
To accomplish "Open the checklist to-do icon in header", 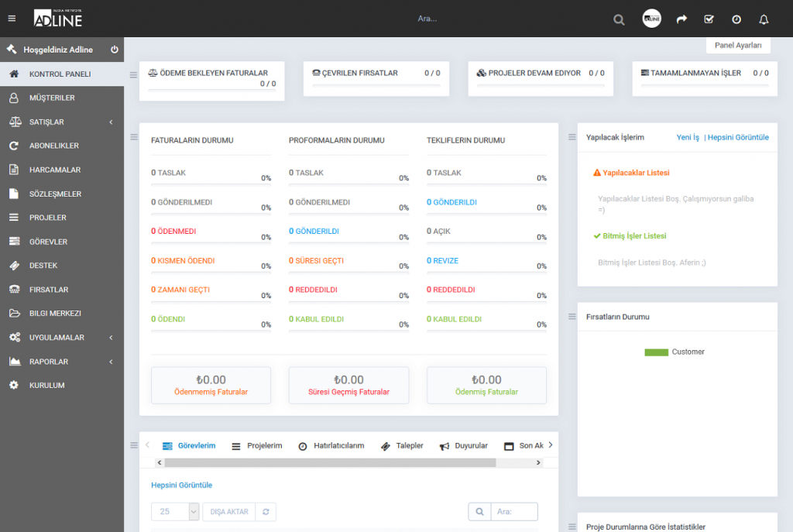I will click(709, 19).
